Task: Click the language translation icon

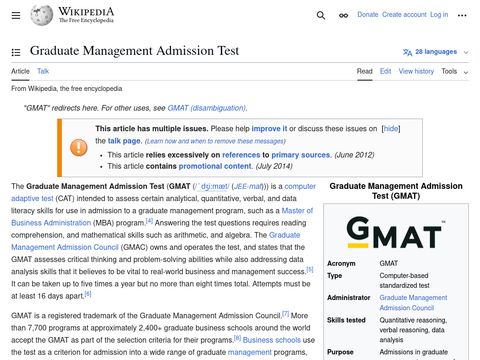Action: tap(407, 52)
